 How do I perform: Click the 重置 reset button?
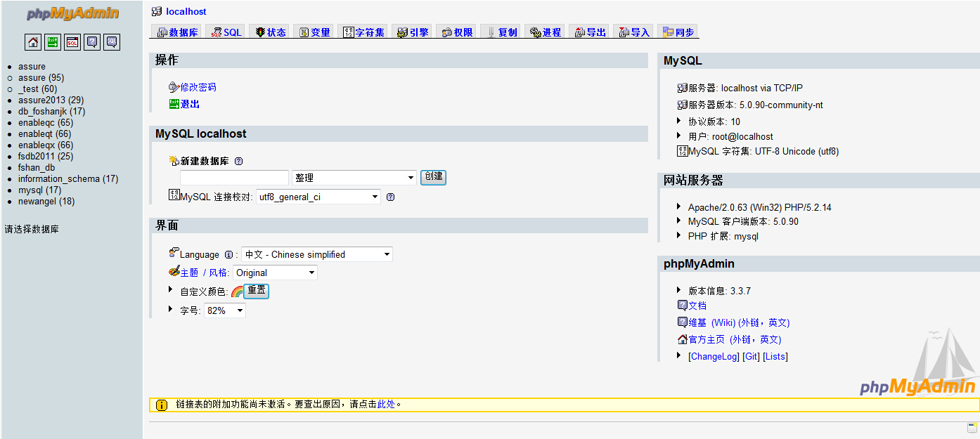[257, 291]
